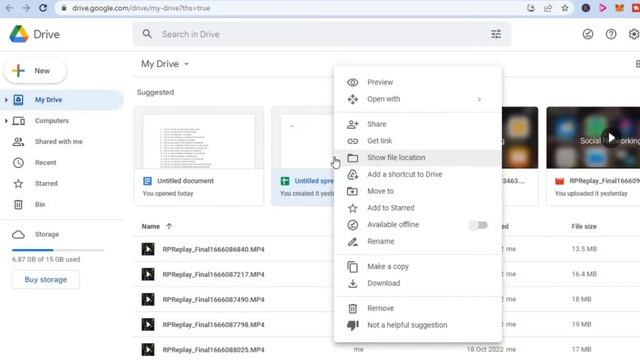
Task: Click video icon of RPReplay_Final1666086840.MP4
Action: [x=148, y=249]
